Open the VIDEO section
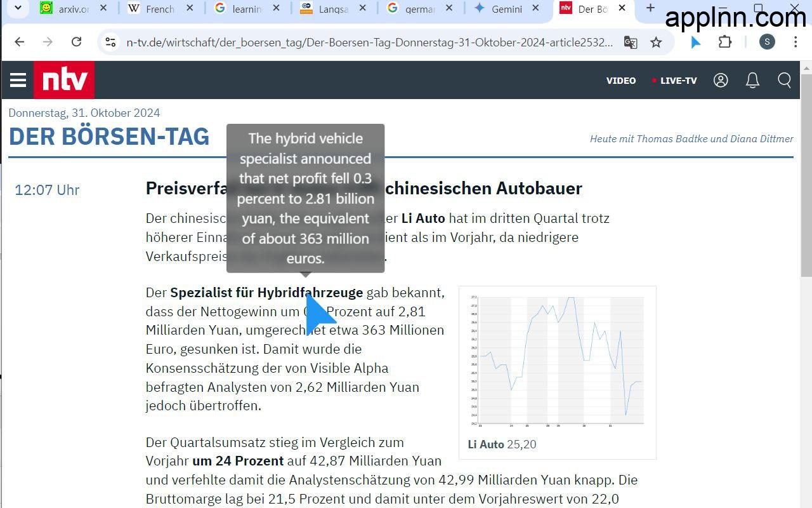This screenshot has height=508, width=812. point(621,81)
